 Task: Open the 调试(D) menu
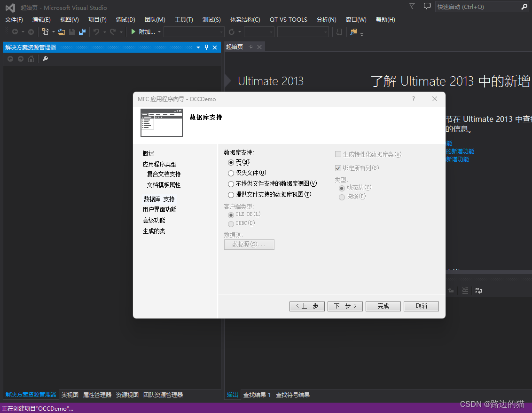click(125, 20)
